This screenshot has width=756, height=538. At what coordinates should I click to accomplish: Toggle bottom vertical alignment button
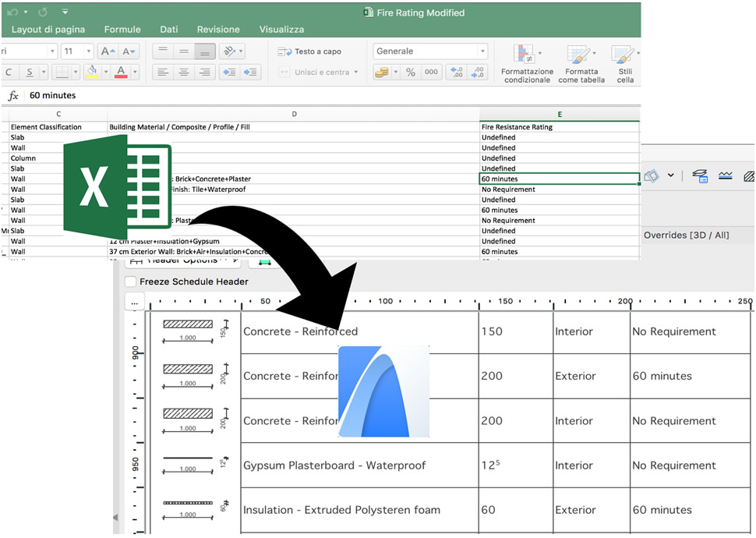click(204, 51)
